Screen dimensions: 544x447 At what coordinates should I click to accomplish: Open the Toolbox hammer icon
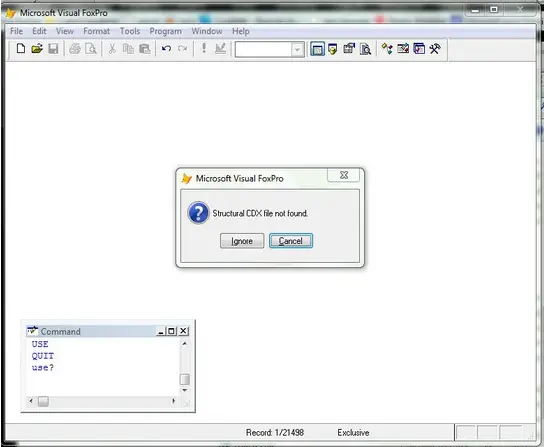435,49
